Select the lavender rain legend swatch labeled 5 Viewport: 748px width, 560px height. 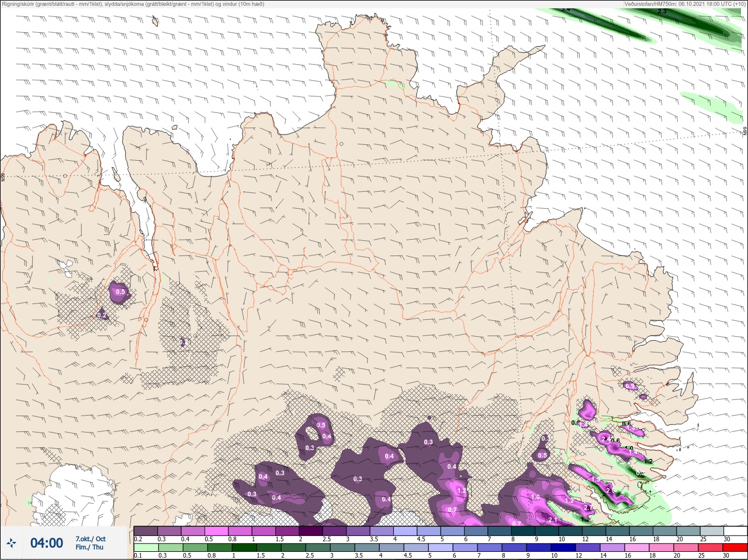(x=441, y=548)
